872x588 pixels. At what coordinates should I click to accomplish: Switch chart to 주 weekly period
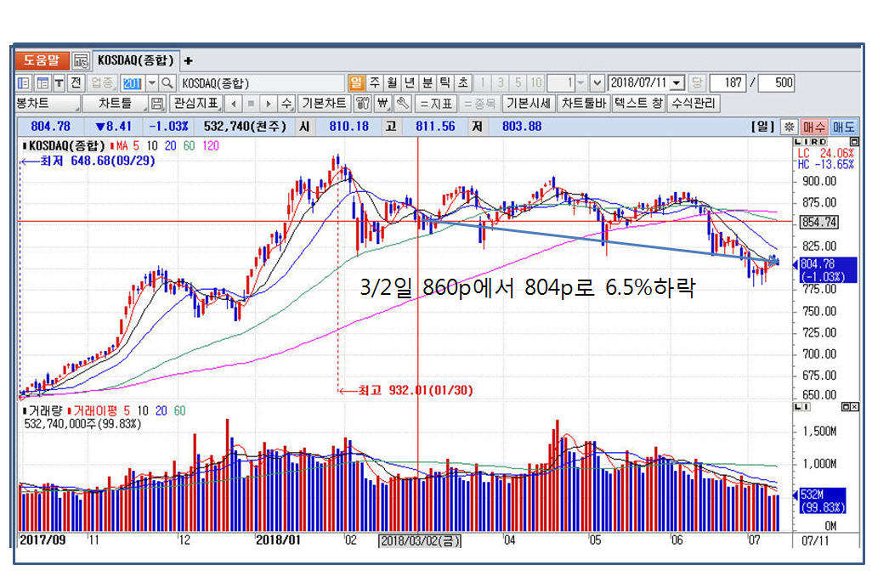(374, 83)
